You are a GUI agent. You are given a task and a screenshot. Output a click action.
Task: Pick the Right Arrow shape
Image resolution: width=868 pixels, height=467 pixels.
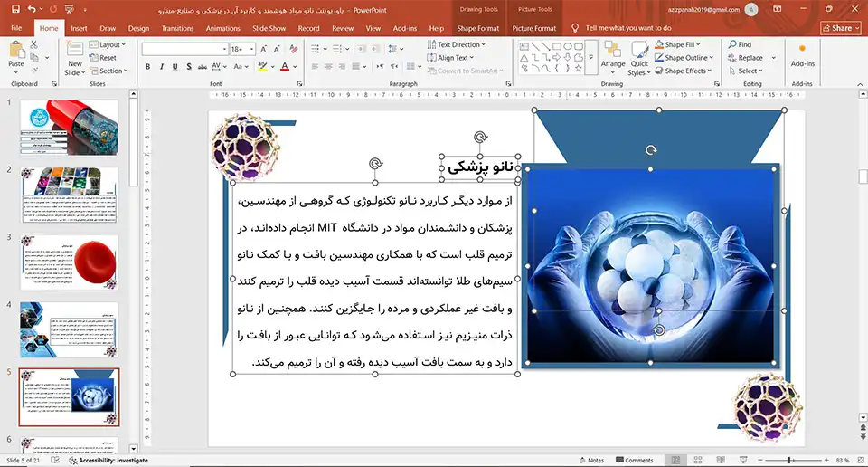(557, 58)
